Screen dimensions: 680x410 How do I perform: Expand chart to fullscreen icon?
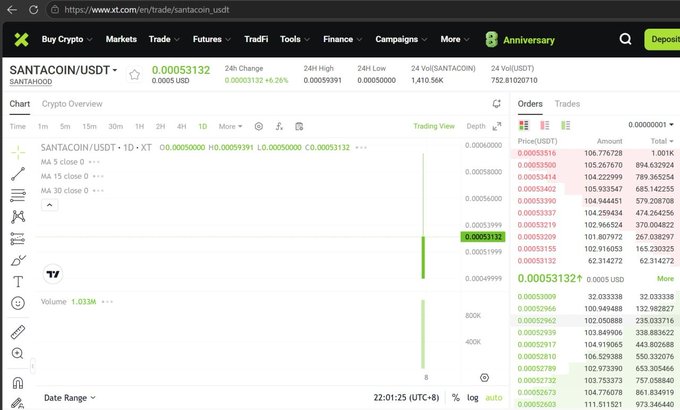497,126
